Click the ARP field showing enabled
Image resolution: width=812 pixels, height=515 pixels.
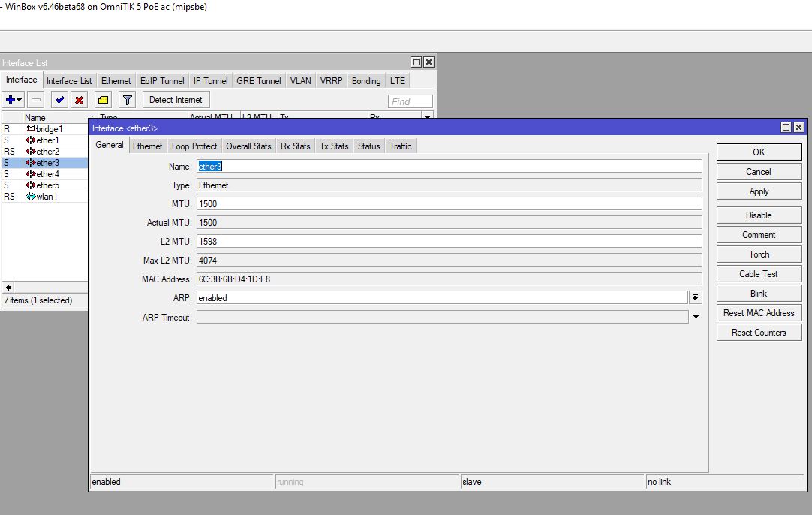pos(442,298)
